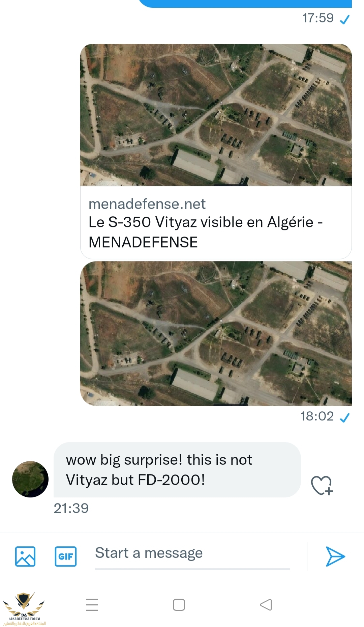364x627 pixels.
Task: Tap the 18:02 sent timestamp
Action: click(x=317, y=416)
